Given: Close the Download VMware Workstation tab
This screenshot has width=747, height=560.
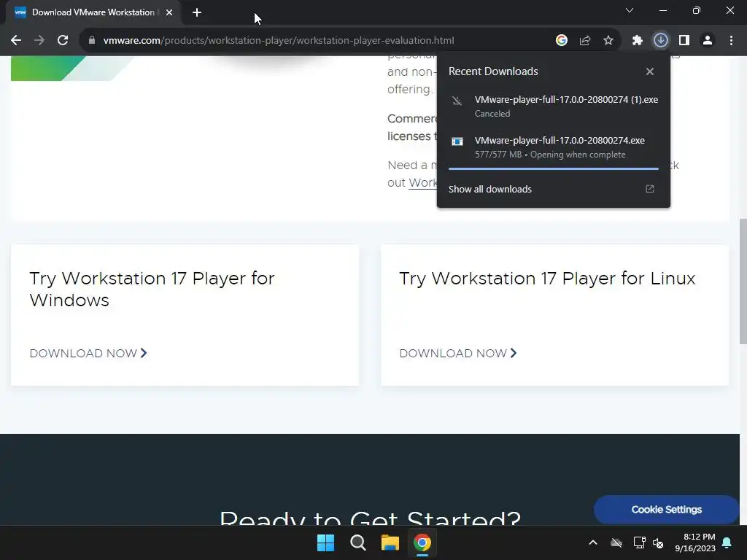Looking at the screenshot, I should click(169, 12).
